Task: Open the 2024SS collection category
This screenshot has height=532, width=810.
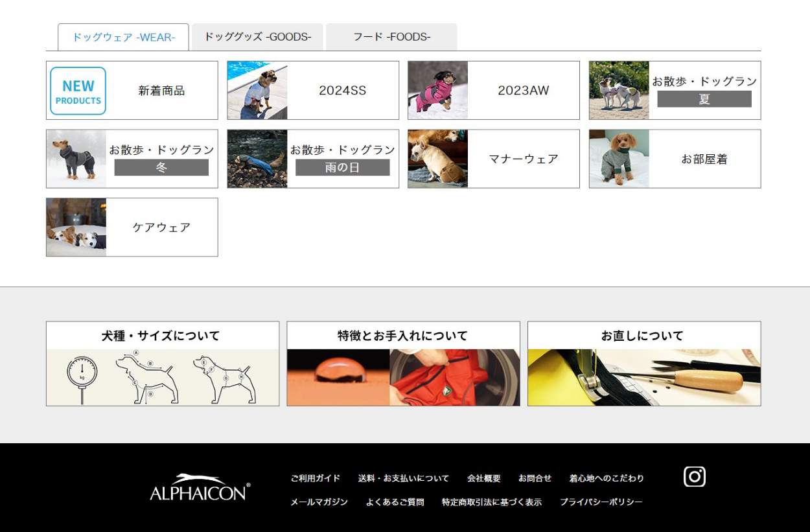Action: pyautogui.click(x=313, y=91)
